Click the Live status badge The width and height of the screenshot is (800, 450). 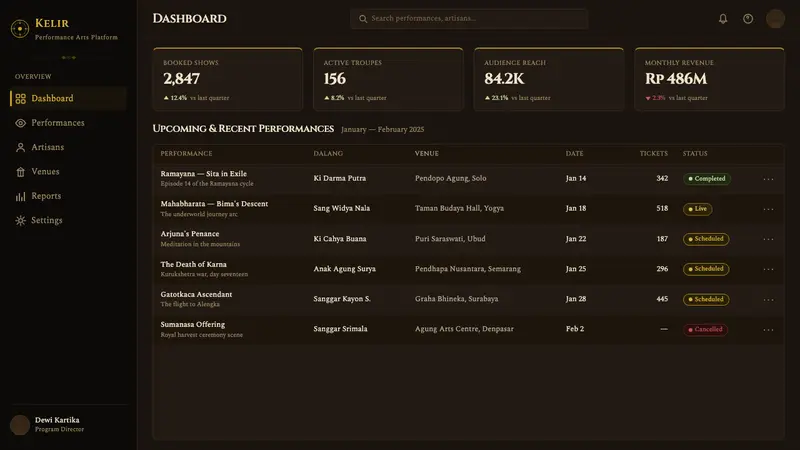[697, 209]
